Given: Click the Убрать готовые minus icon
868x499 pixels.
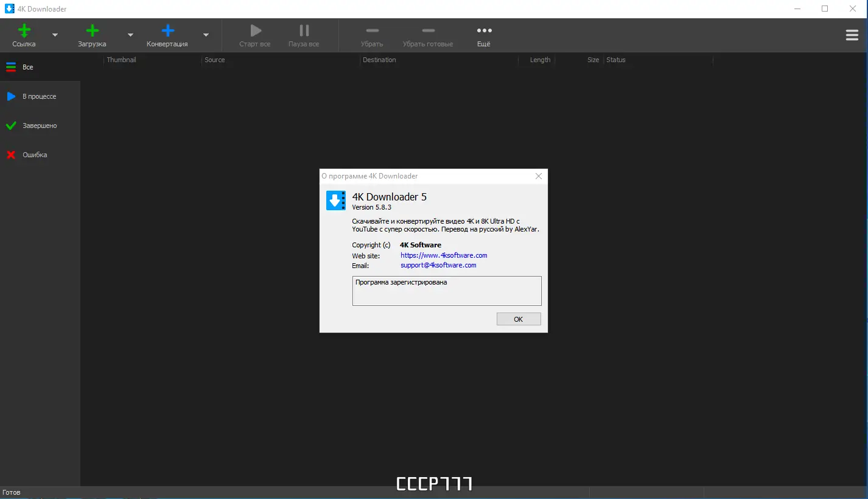Looking at the screenshot, I should click(x=428, y=30).
